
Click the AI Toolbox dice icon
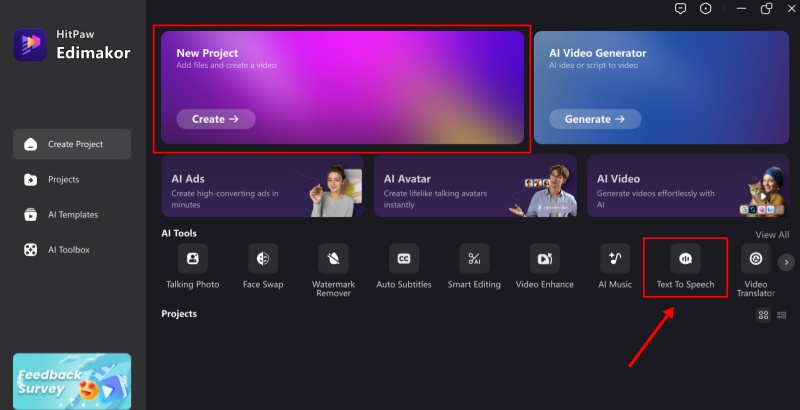(x=31, y=250)
